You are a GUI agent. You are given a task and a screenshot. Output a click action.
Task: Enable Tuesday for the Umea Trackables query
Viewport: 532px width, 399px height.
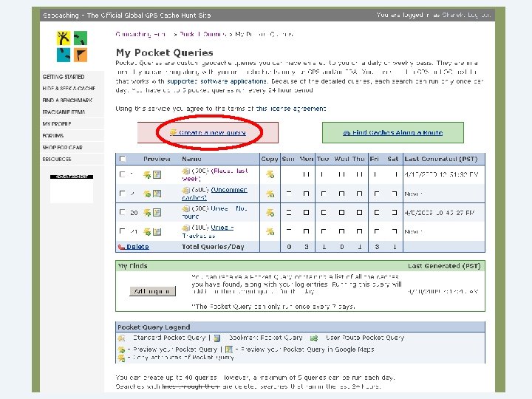click(x=324, y=232)
